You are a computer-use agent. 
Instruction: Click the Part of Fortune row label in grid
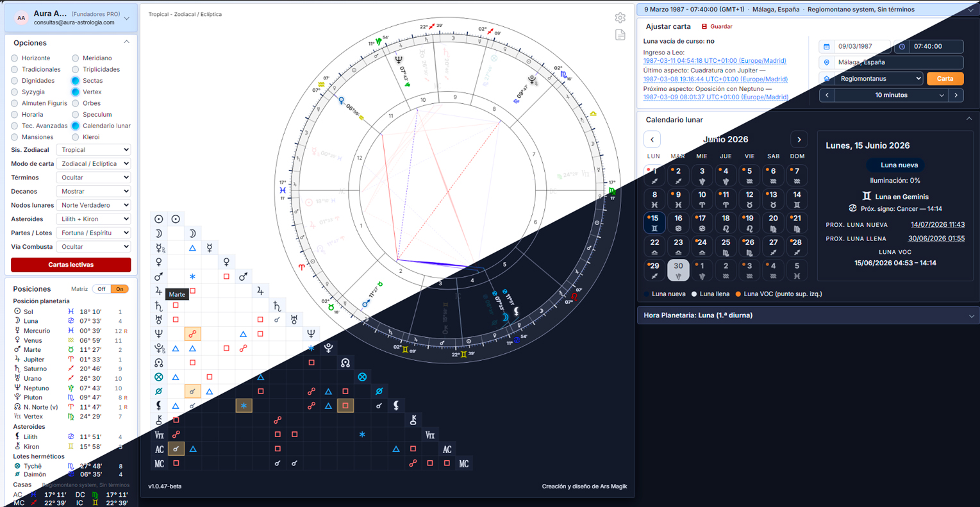(158, 377)
